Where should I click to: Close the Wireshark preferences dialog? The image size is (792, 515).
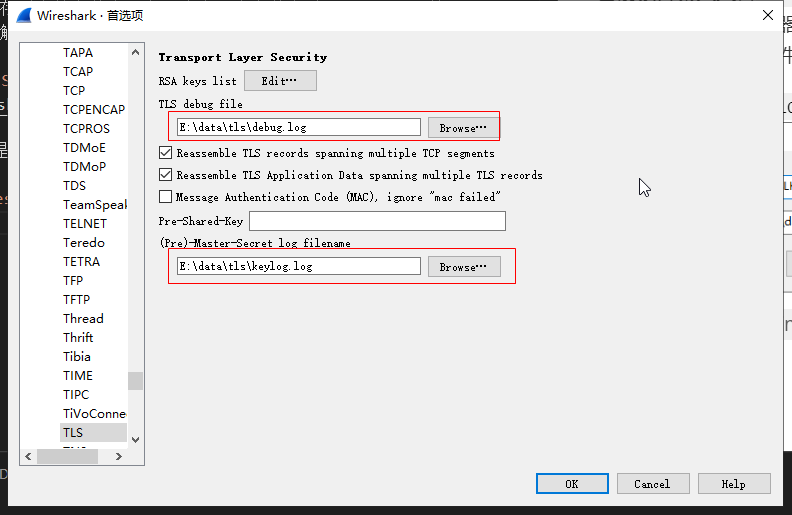pos(767,15)
